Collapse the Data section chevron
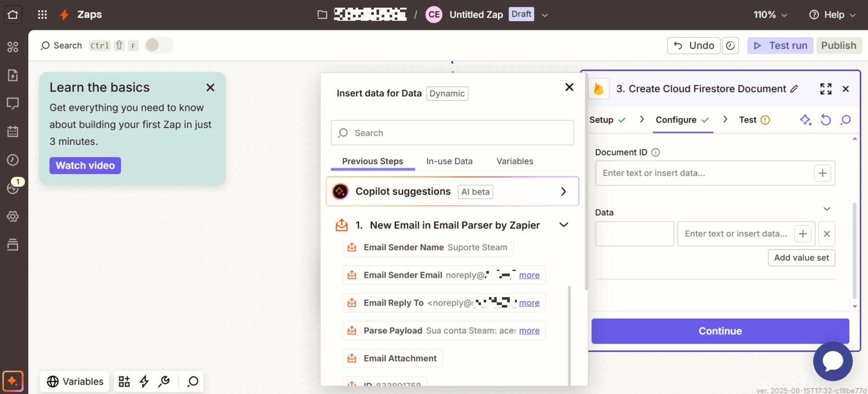The height and width of the screenshot is (394, 868). point(827,209)
